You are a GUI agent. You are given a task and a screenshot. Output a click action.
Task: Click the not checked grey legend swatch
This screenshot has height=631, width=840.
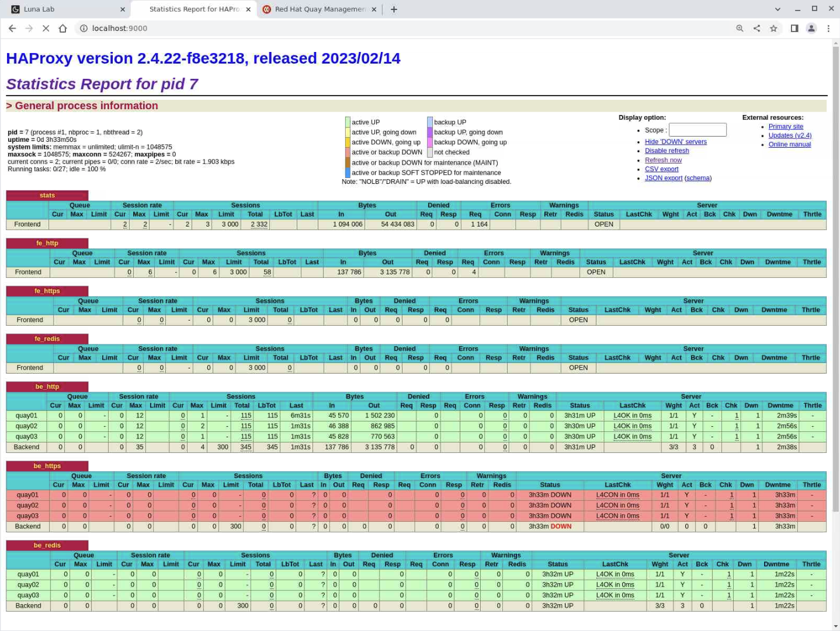[x=430, y=152]
